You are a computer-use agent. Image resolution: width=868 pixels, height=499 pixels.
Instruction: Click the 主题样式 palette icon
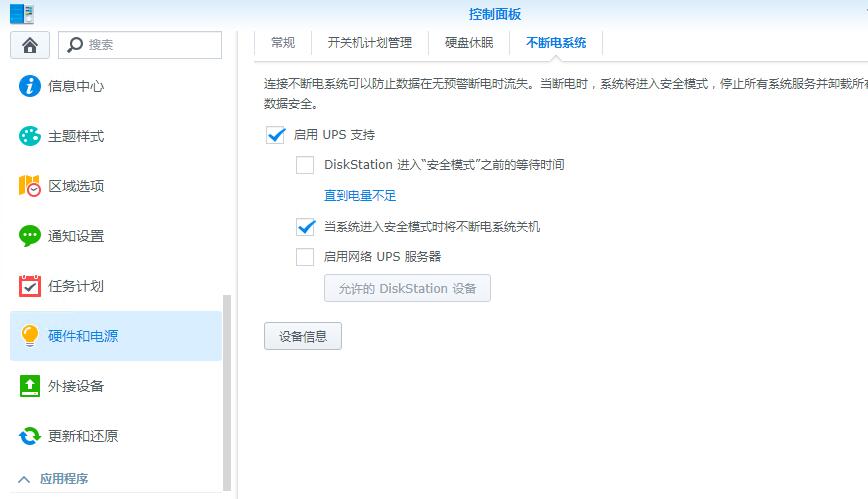click(30, 136)
